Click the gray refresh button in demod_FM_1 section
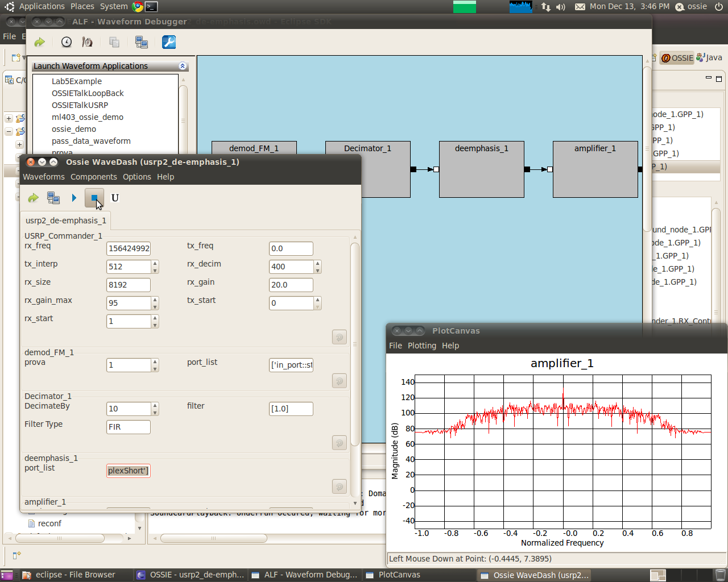The width and height of the screenshot is (728, 582). (x=340, y=381)
